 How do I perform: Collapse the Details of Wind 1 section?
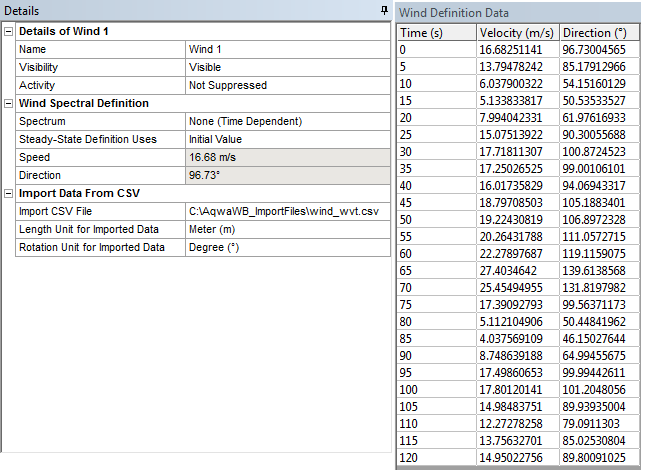click(9, 32)
